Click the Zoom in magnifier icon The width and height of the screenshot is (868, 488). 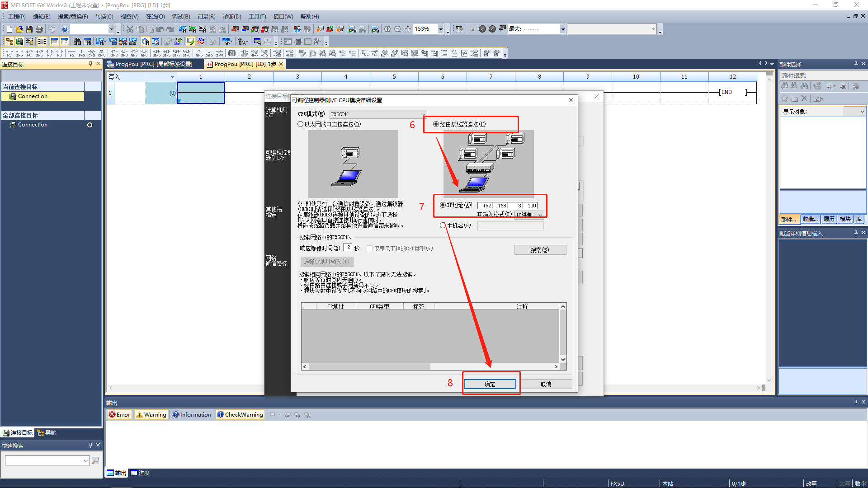pos(387,29)
